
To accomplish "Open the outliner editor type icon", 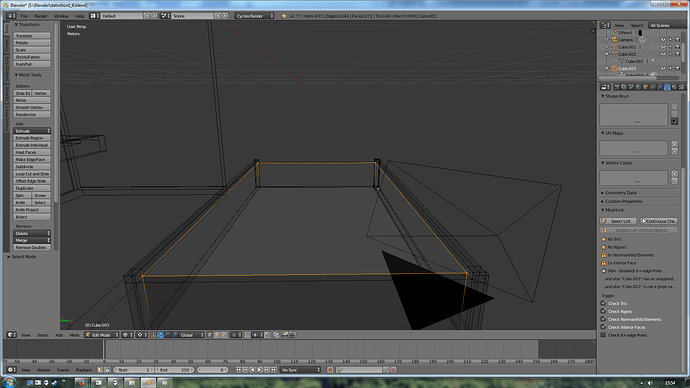I will [606, 25].
